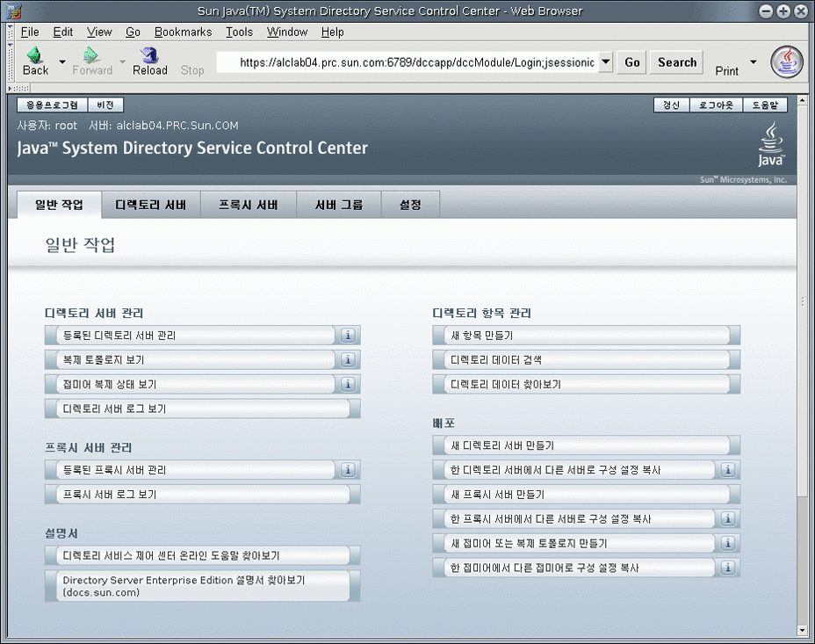Screen dimensions: 815x644
Task: Click info icon beside 한 접미어에서 다른 접미어로 구성 설정 복사
Action: point(728,568)
